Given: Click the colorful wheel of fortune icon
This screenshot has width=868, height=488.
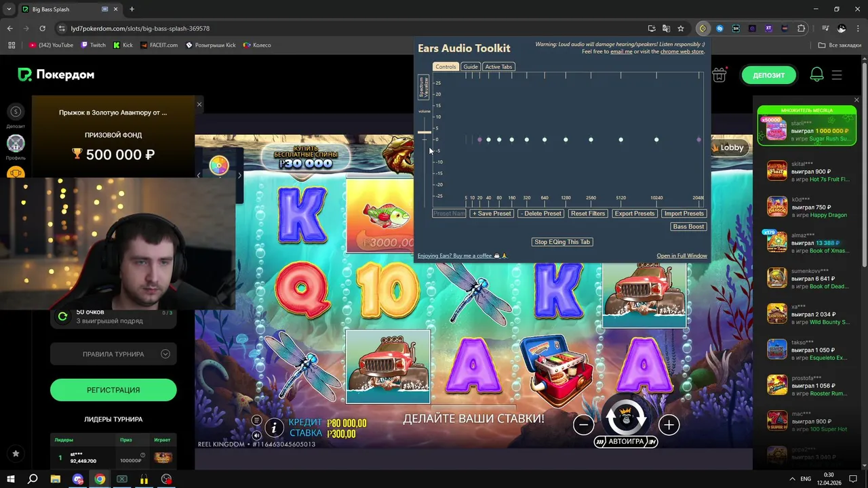Looking at the screenshot, I should click(219, 165).
